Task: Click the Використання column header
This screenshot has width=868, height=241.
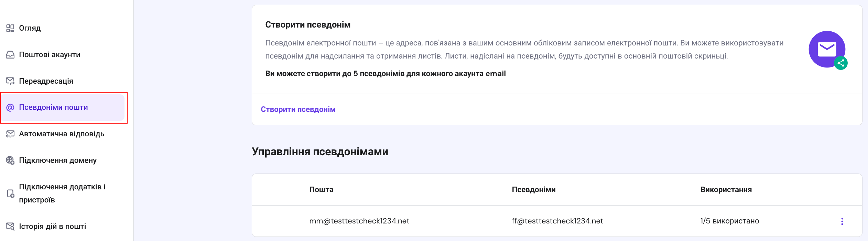Action: tap(726, 190)
